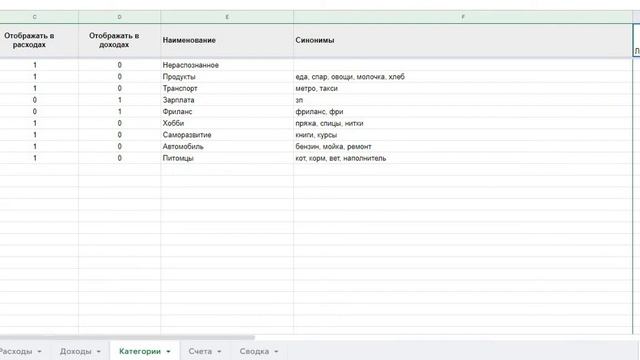Click header cell 'Синонимы'
This screenshot has height=360, width=640.
coord(463,40)
